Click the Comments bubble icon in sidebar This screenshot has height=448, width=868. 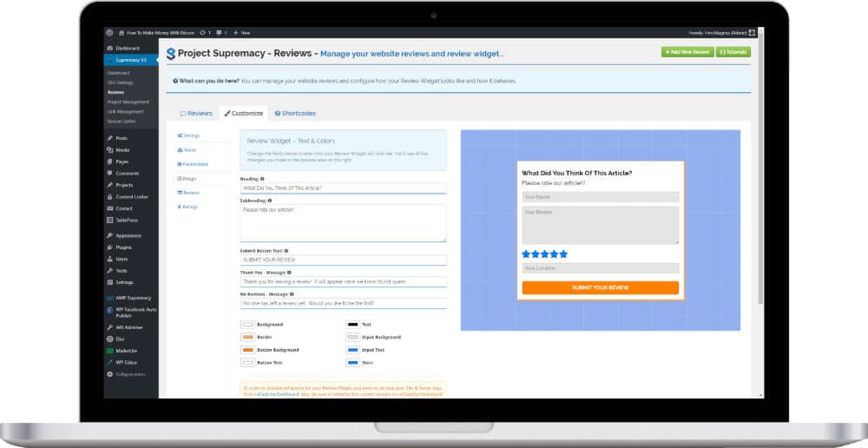[110, 174]
